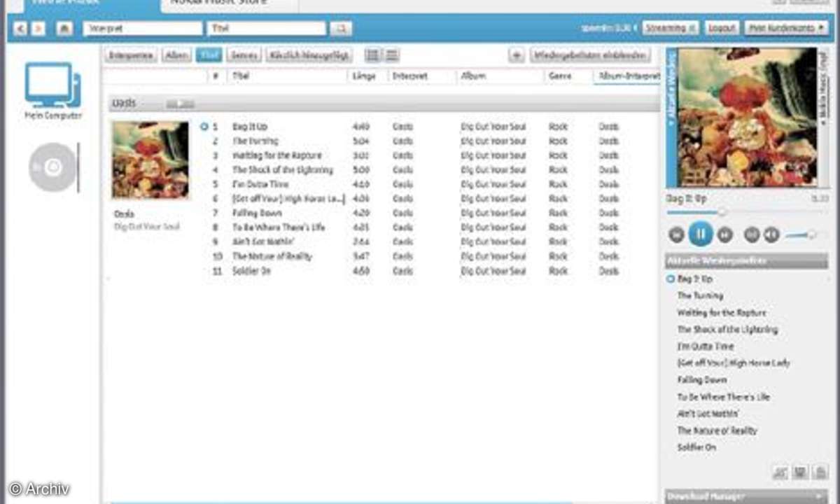This screenshot has height=504, width=840.
Task: Switch to list view icon
Action: coord(392,55)
